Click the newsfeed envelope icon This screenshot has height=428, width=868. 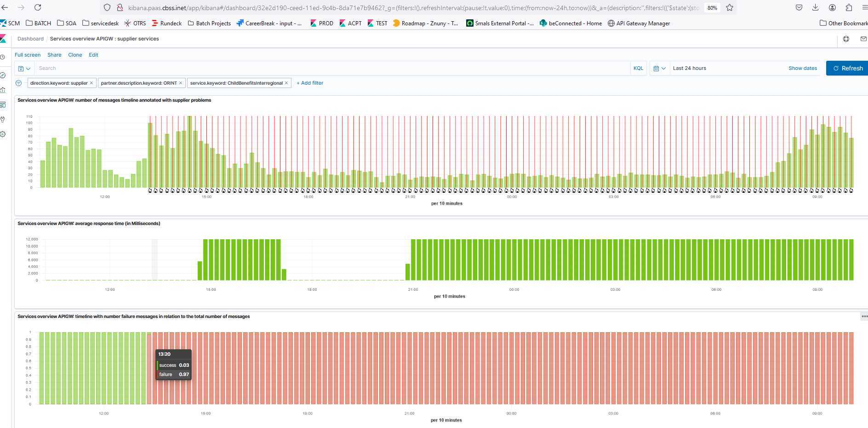pyautogui.click(x=863, y=39)
